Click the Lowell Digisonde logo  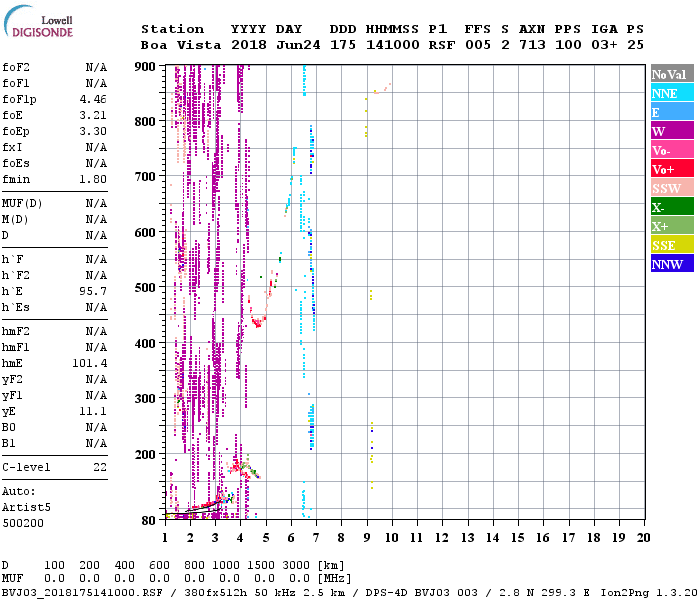pyautogui.click(x=38, y=21)
